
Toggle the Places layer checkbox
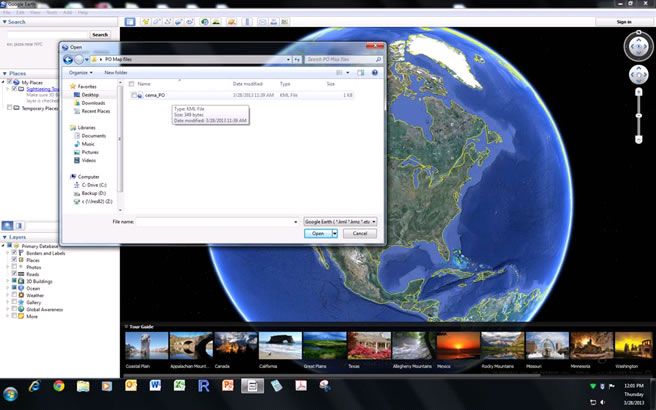[14, 260]
